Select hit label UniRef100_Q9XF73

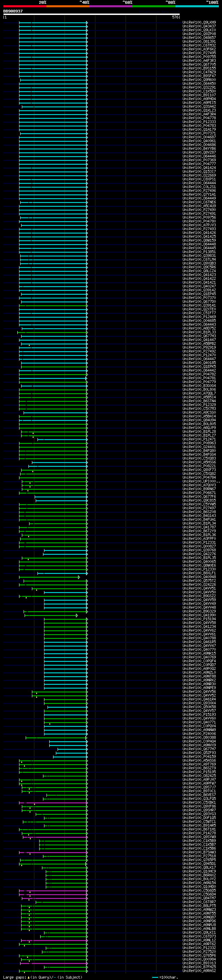point(199,470)
